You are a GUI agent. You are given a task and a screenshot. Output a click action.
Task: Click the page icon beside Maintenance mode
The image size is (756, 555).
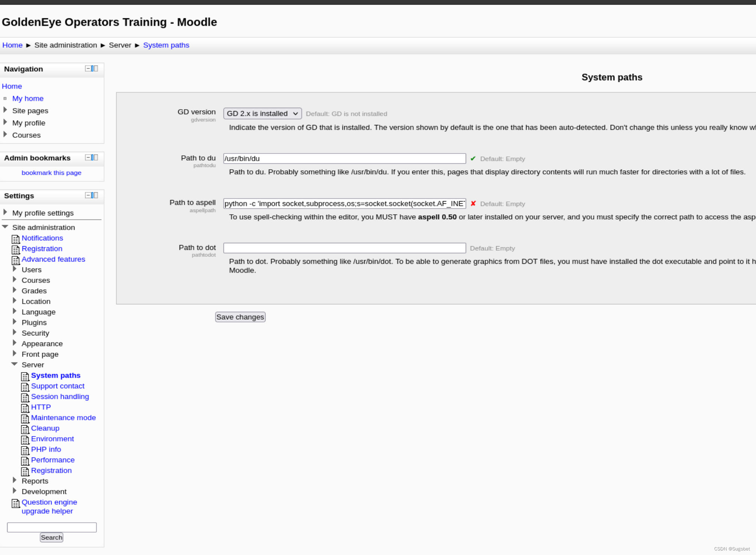pos(25,418)
